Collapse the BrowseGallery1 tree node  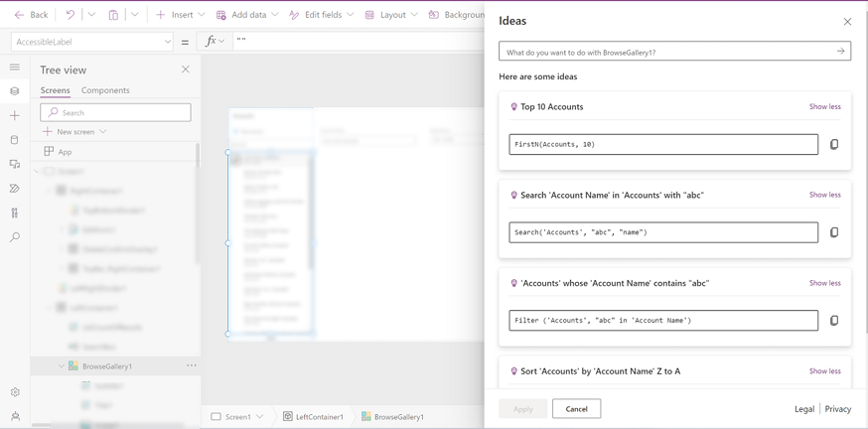tap(62, 366)
